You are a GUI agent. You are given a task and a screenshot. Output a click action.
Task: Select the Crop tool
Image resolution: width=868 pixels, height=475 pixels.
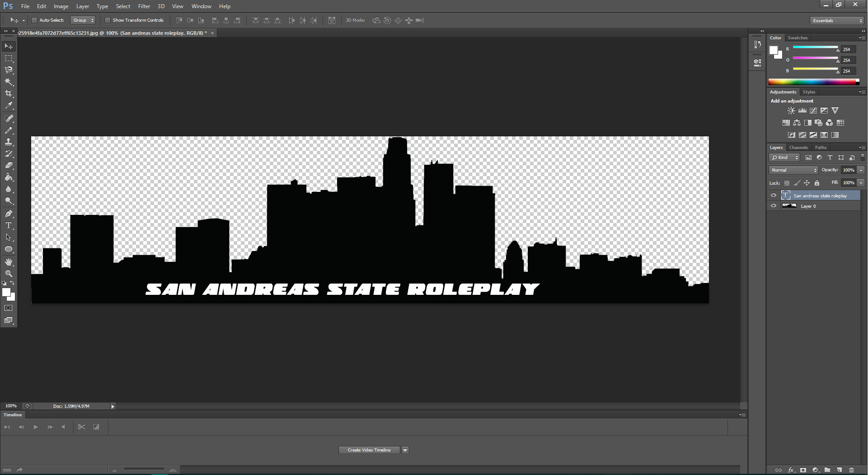(9, 93)
